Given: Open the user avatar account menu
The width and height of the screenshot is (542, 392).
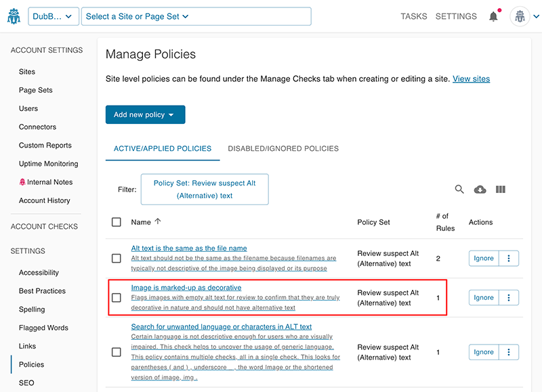Looking at the screenshot, I should coord(524,16).
